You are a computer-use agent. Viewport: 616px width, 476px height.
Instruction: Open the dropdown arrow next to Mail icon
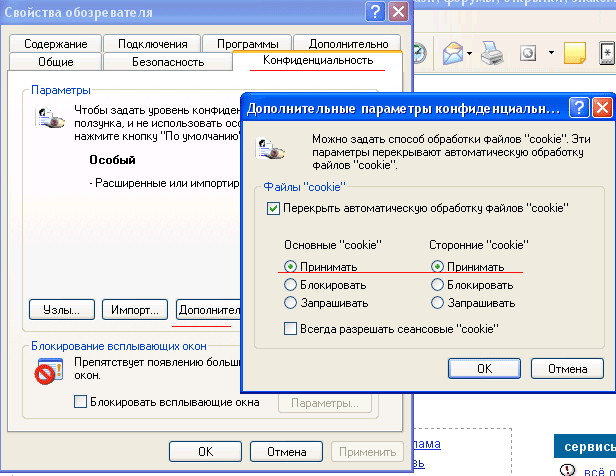click(469, 52)
